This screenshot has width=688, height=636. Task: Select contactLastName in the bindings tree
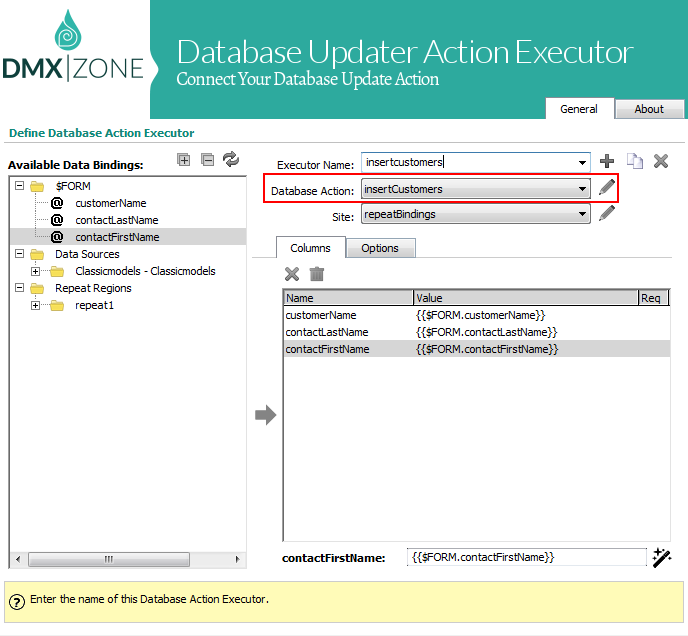(x=117, y=220)
